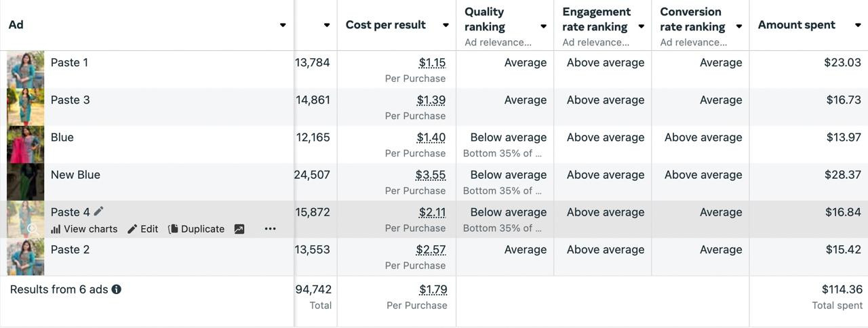The width and height of the screenshot is (868, 328).
Task: Duplicate the Paste 4 ad
Action: [x=196, y=229]
